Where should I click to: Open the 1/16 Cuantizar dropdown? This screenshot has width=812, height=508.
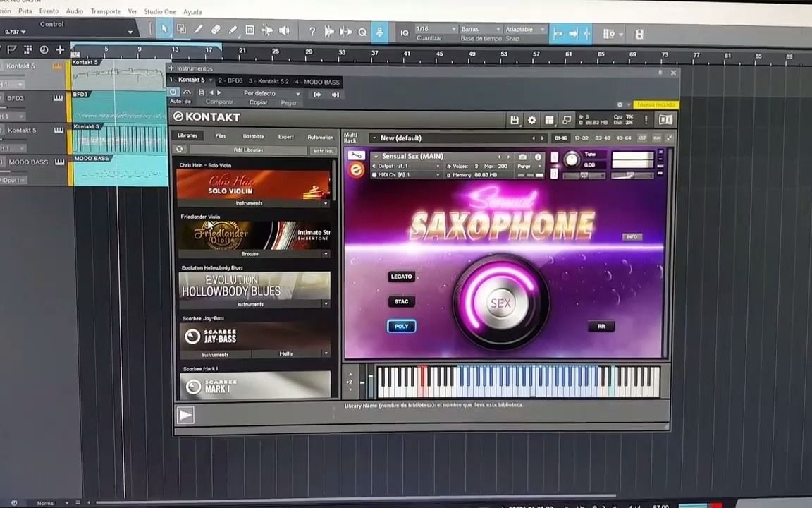point(436,29)
